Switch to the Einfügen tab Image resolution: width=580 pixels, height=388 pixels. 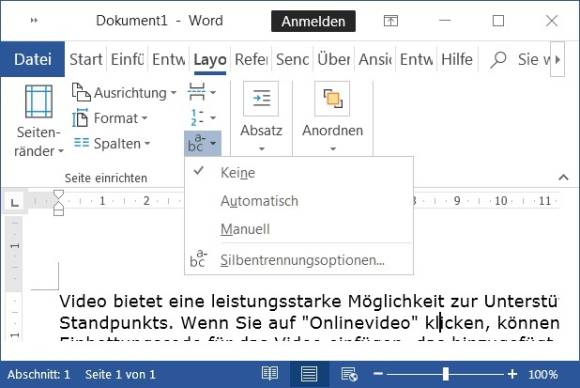pyautogui.click(x=127, y=59)
